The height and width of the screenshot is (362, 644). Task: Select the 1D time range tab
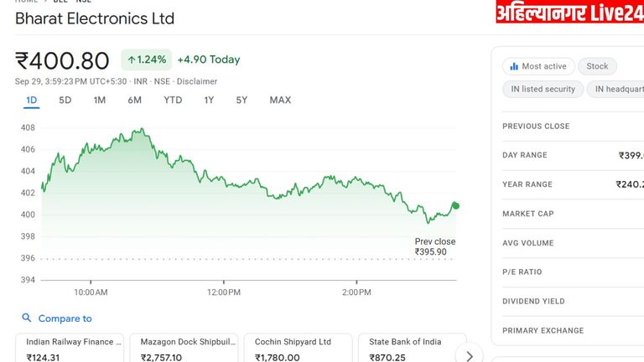click(x=32, y=101)
